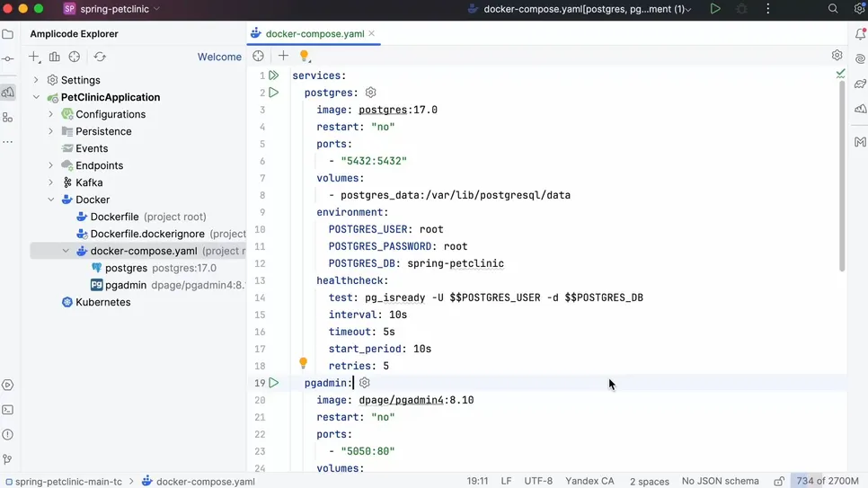Collapse the docker-compose.yaml tree node

pyautogui.click(x=66, y=251)
